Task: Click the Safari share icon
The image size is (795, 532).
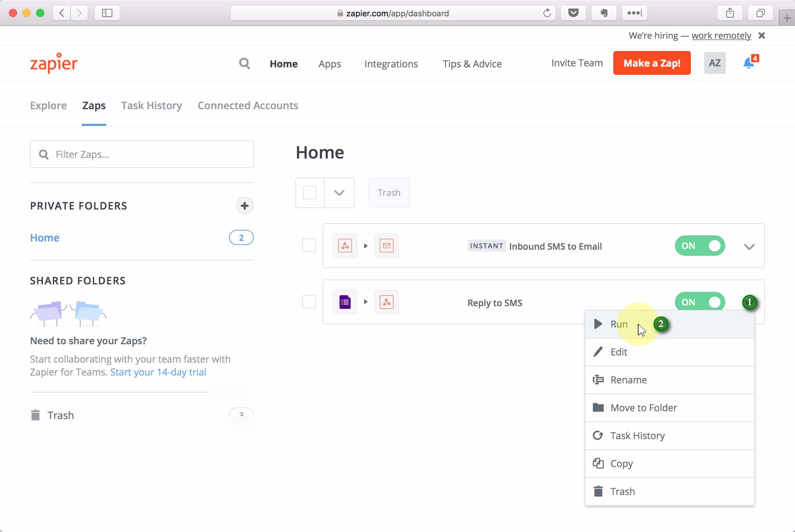Action: point(730,13)
